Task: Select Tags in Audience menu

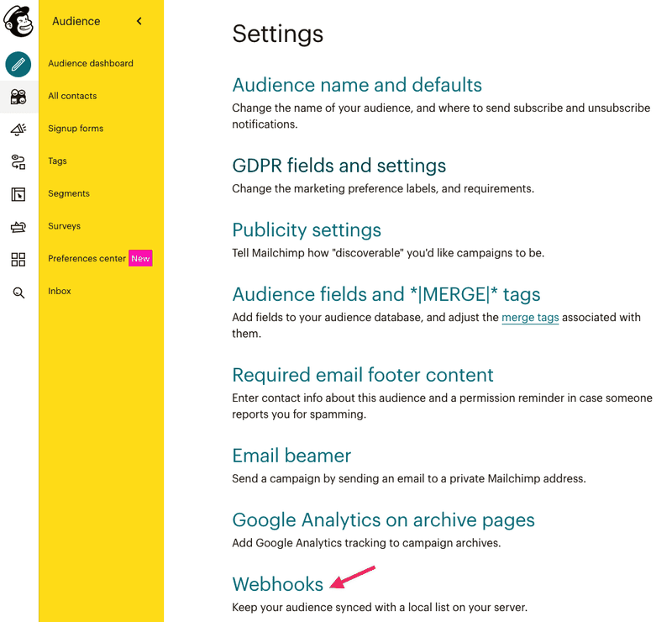Action: pyautogui.click(x=57, y=161)
